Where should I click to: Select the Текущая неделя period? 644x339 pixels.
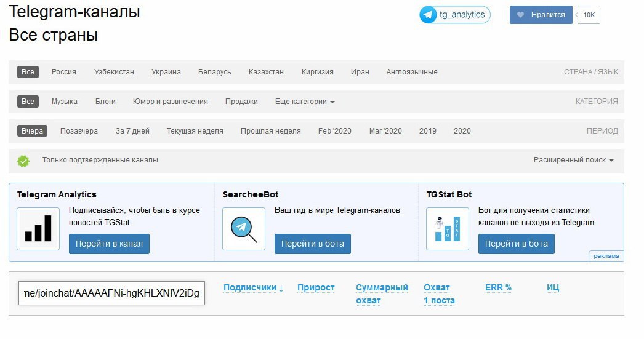(x=195, y=131)
